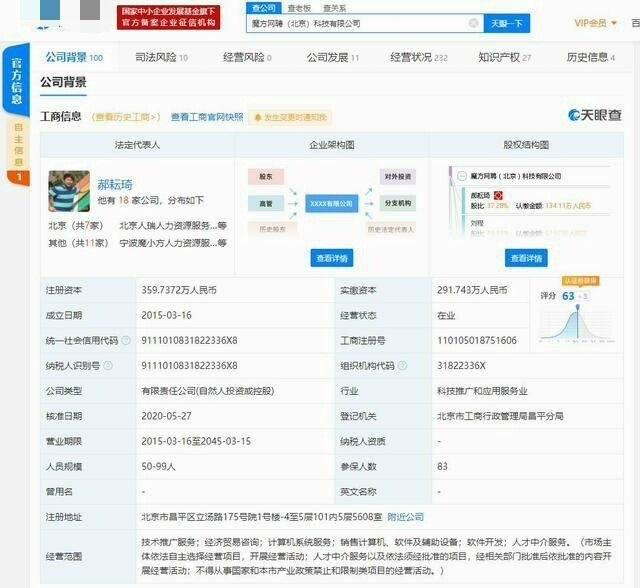Open the 经营状况 tab
Viewport: 640px width, 588px height.
[419, 58]
